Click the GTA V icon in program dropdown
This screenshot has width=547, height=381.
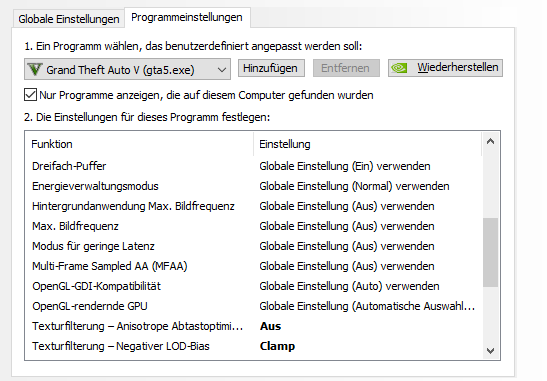click(35, 69)
